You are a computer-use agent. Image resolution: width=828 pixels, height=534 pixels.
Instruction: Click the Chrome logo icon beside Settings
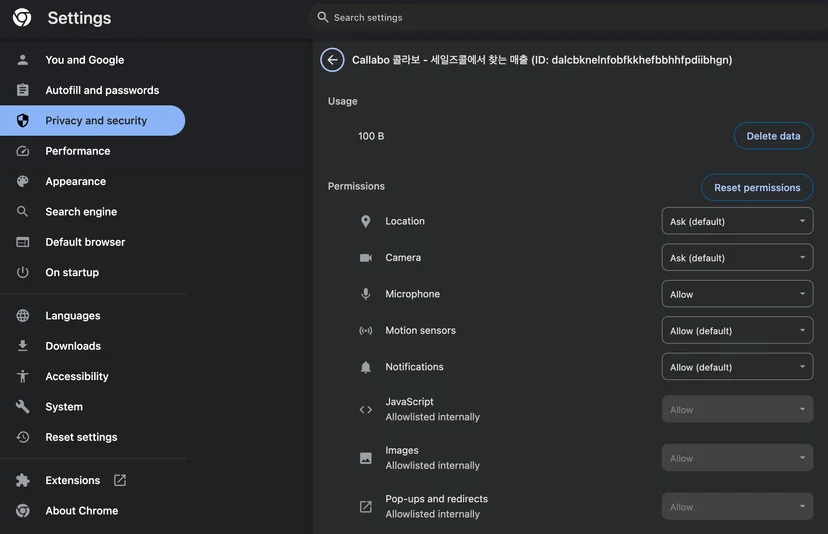[x=22, y=17]
